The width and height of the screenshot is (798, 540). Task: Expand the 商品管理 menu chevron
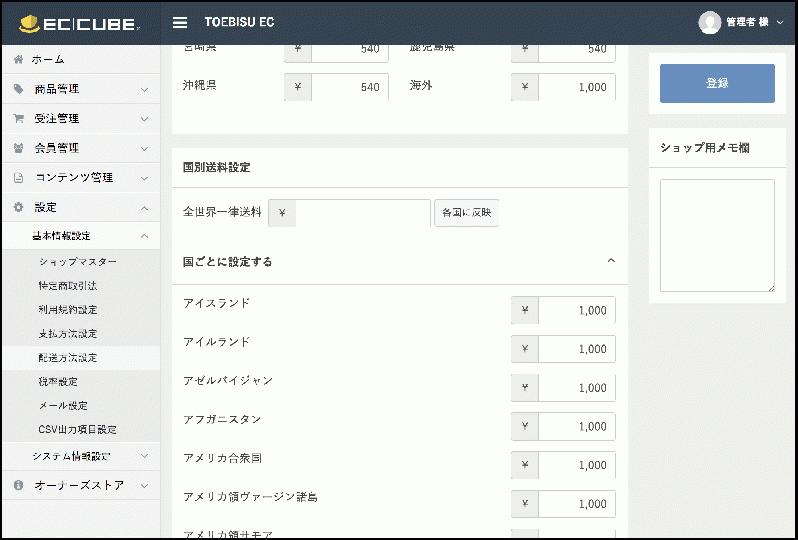pos(145,90)
